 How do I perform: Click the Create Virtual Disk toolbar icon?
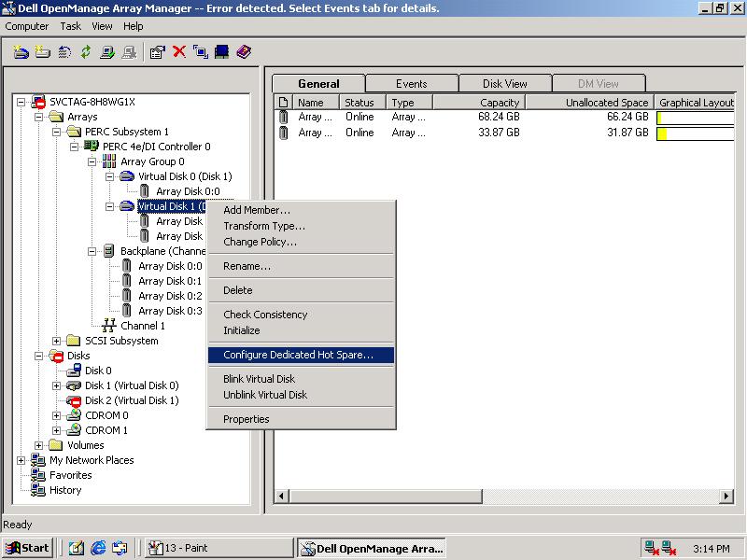click(21, 52)
